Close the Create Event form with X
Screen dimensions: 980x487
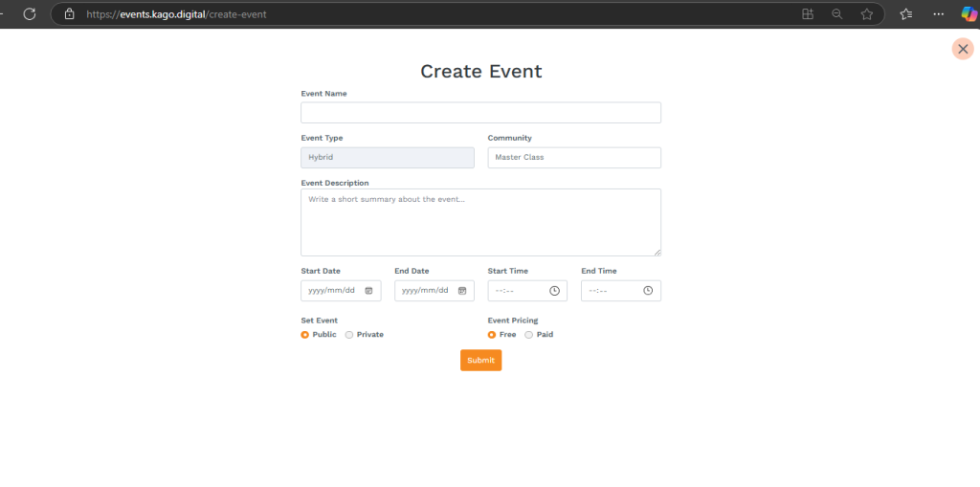tap(963, 49)
